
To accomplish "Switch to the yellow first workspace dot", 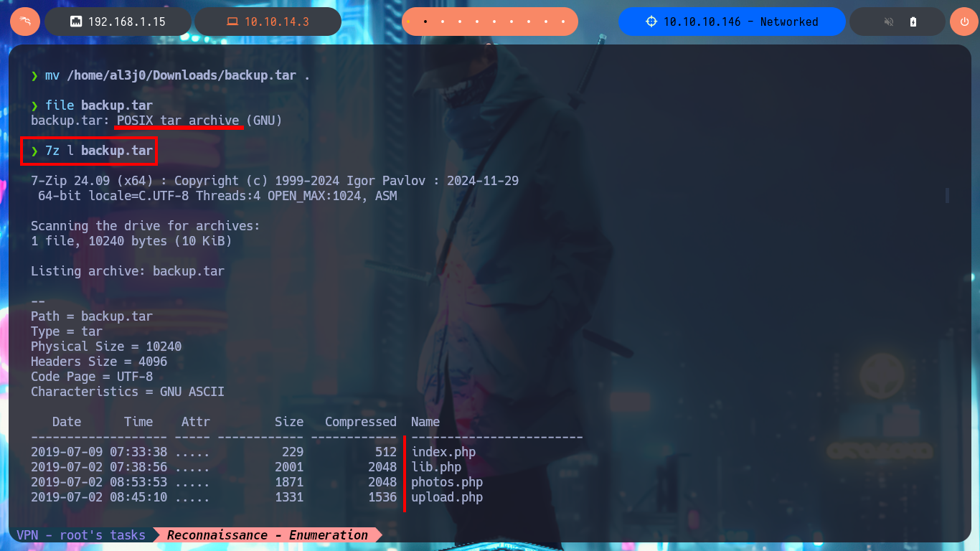I will [x=408, y=22].
